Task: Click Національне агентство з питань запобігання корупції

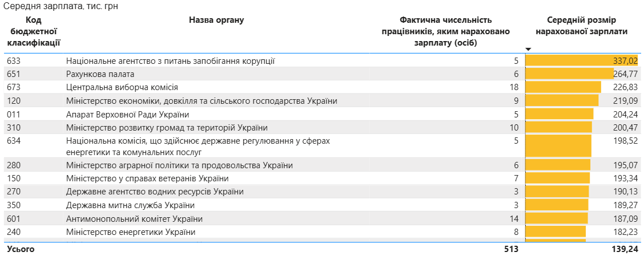Action: tap(171, 60)
